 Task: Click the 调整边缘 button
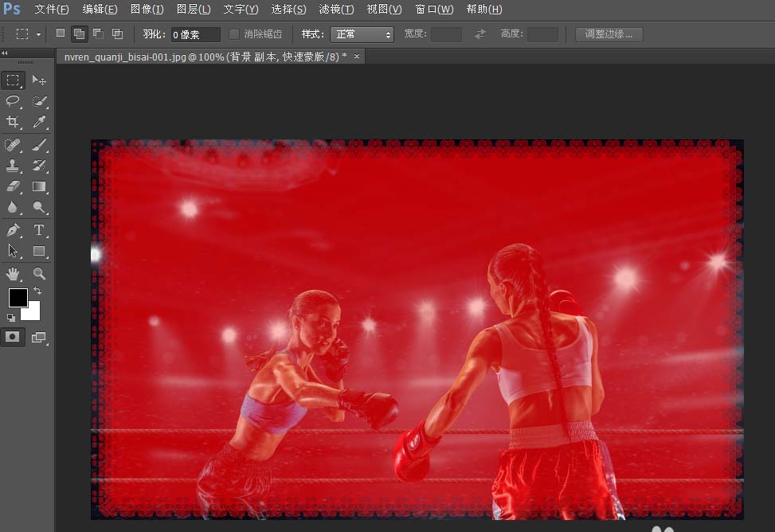click(609, 33)
